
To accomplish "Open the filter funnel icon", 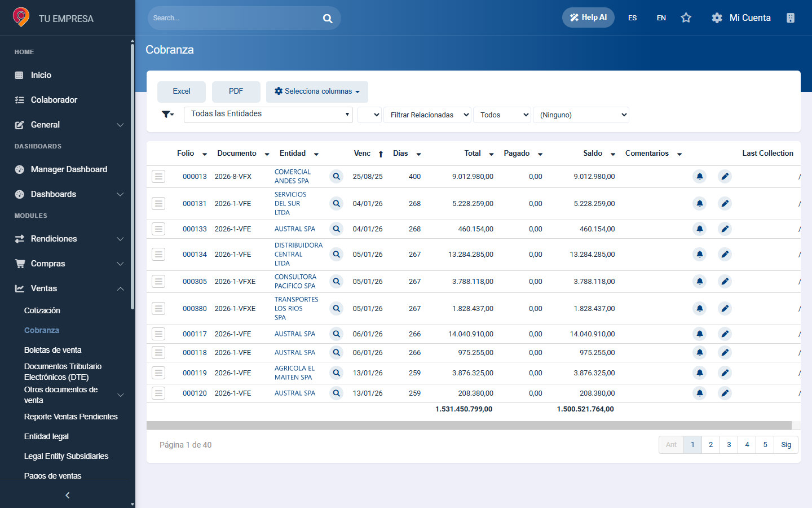I will pos(167,115).
